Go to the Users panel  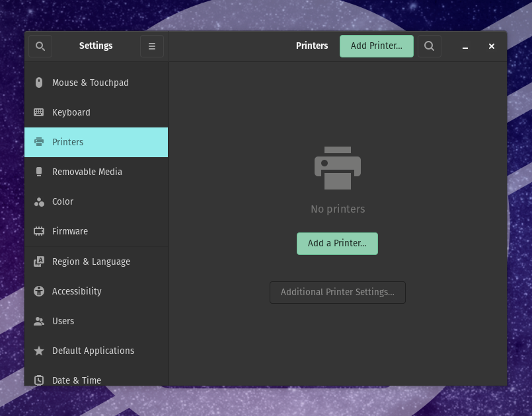63,321
